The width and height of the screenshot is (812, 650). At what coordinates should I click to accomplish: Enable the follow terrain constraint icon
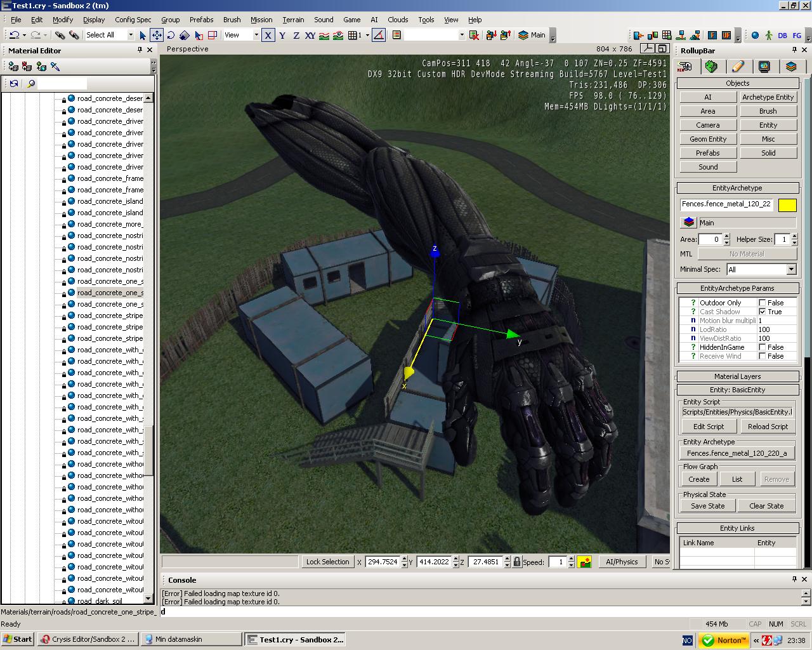pyautogui.click(x=324, y=35)
